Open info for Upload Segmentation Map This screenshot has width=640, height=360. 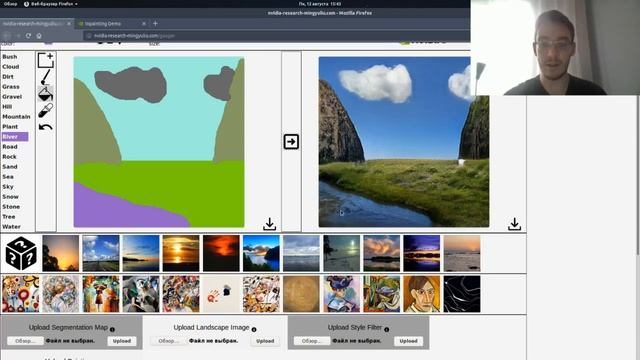(x=112, y=329)
